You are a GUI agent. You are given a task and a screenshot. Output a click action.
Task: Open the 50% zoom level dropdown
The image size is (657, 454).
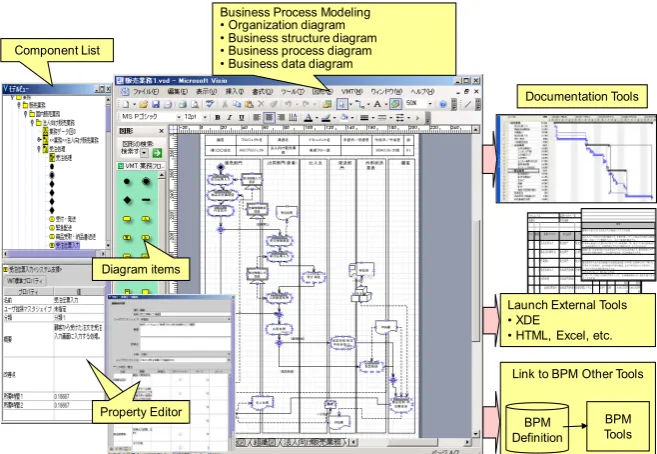pos(430,104)
